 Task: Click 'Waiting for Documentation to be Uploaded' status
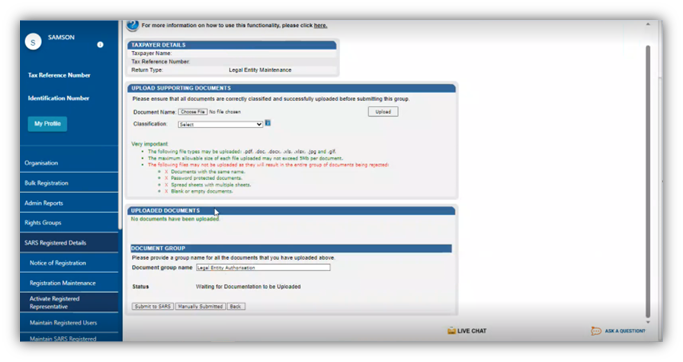click(248, 287)
